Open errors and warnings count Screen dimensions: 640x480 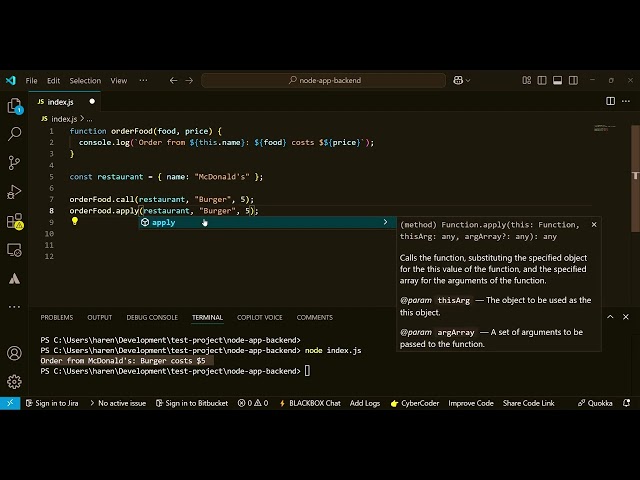point(253,403)
